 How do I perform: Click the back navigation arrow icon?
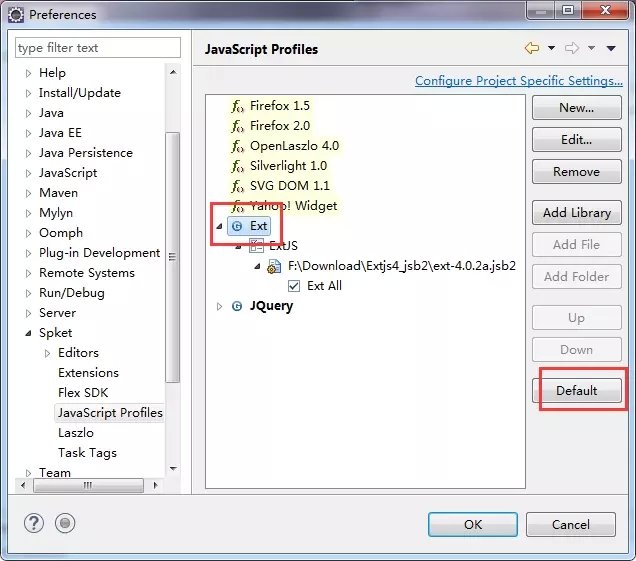tap(531, 48)
